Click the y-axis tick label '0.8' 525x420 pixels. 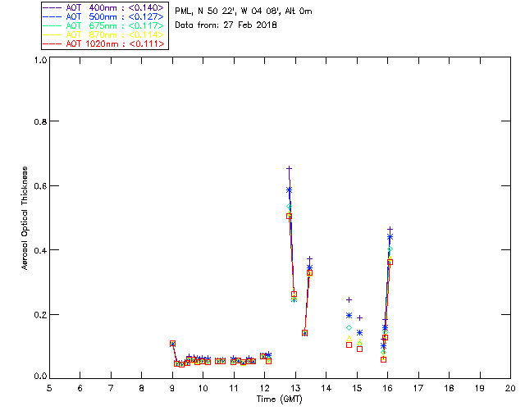[x=40, y=121]
